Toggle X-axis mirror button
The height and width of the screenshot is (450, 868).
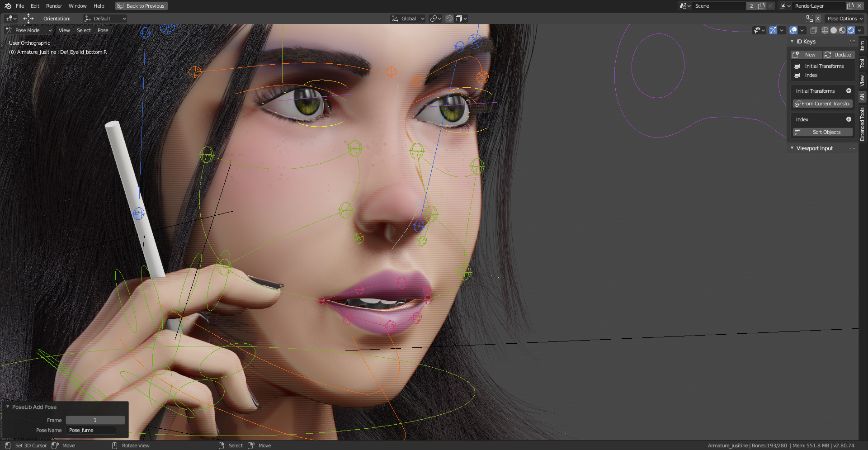818,19
